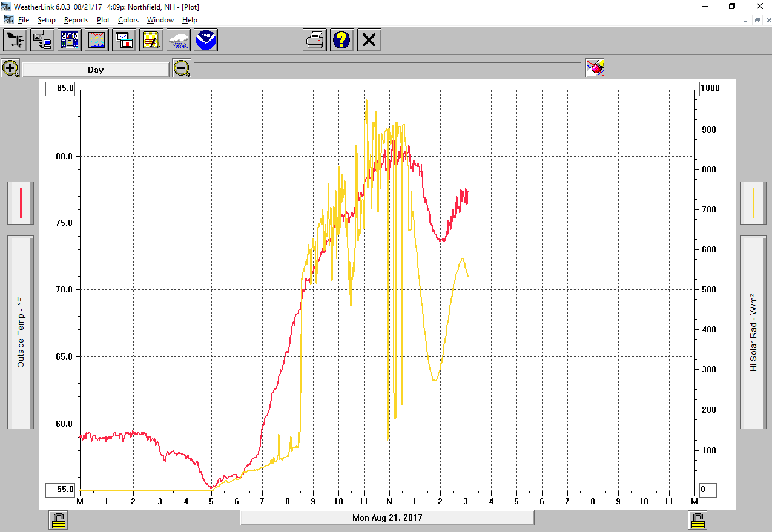The width and height of the screenshot is (772, 532).
Task: Click the 900 solar radiation axis label
Action: click(709, 130)
